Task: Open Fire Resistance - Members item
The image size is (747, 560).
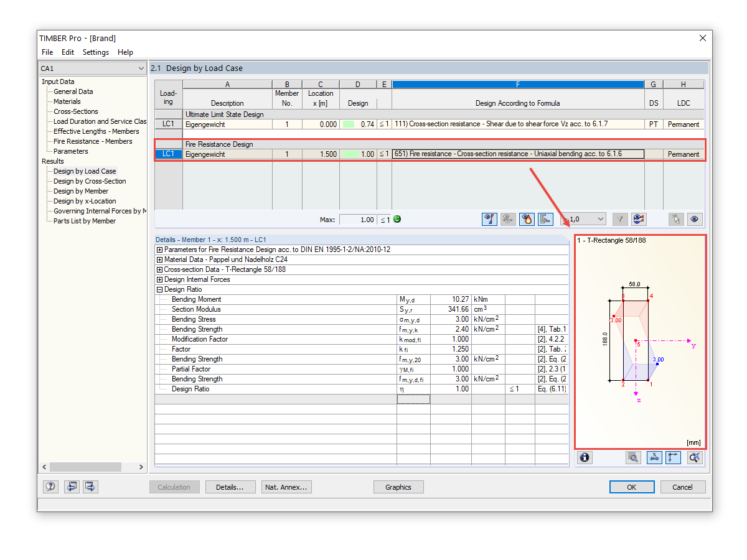Action: click(x=93, y=141)
